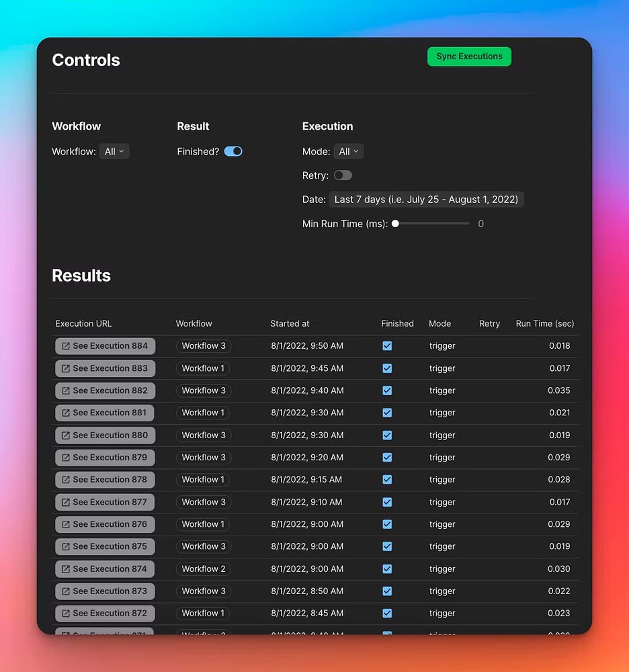Open See Execution 876
This screenshot has width=629, height=672.
point(105,524)
